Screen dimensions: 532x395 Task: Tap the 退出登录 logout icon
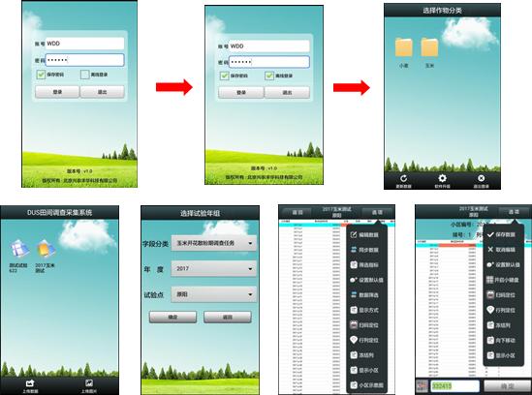481,178
